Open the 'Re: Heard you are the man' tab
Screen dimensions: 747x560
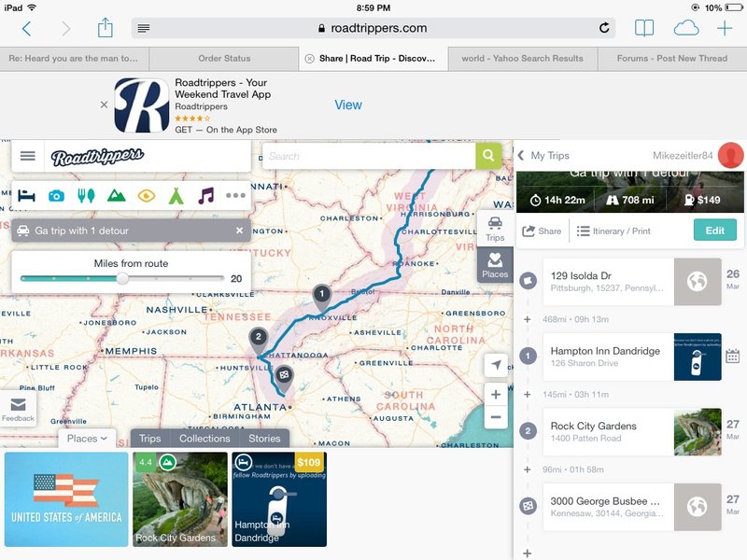[x=74, y=59]
